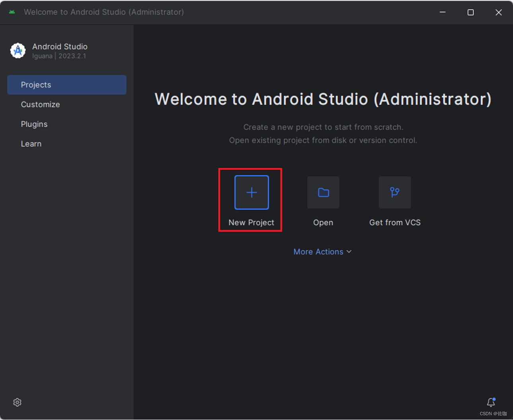Open settings via the gear icon
Image resolution: width=513 pixels, height=420 pixels.
(17, 402)
